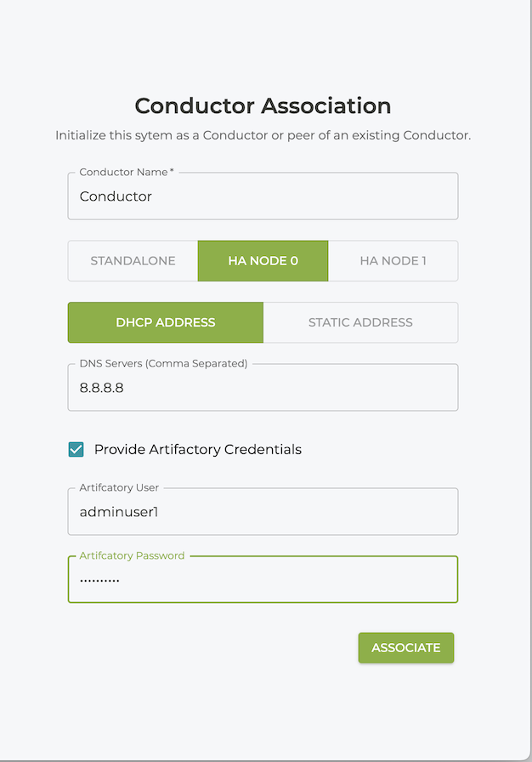Switch to the HA NODE 1 option
532x762 pixels.
pos(393,261)
